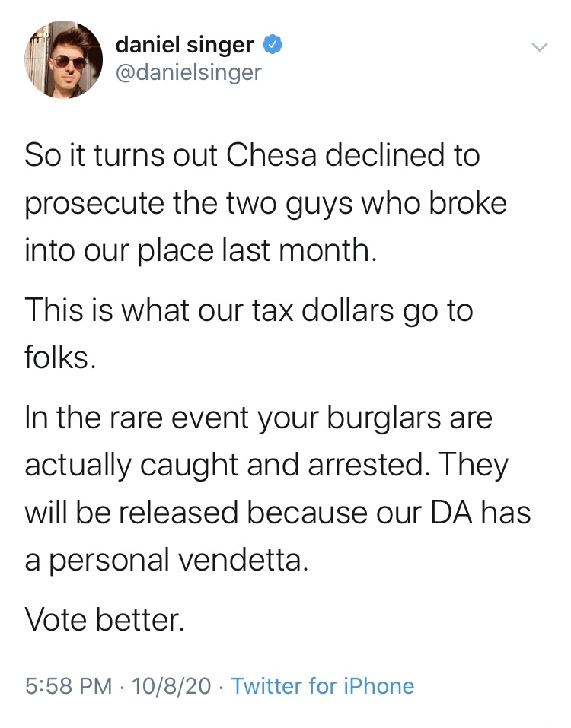Click the 10/8/20 tweet date
Image resolution: width=571 pixels, height=728 pixels.
[171, 686]
